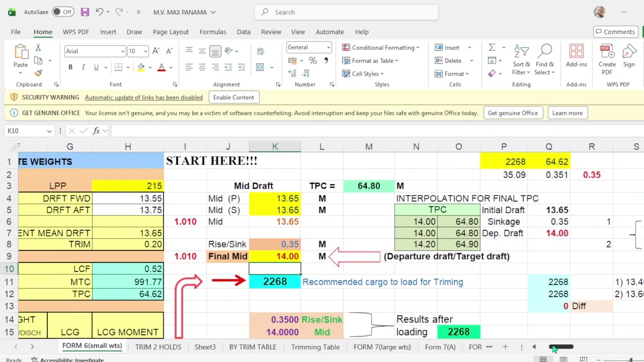Viewport: 644px width, 362px height.
Task: Toggle Italic formatting
Action: (x=83, y=67)
